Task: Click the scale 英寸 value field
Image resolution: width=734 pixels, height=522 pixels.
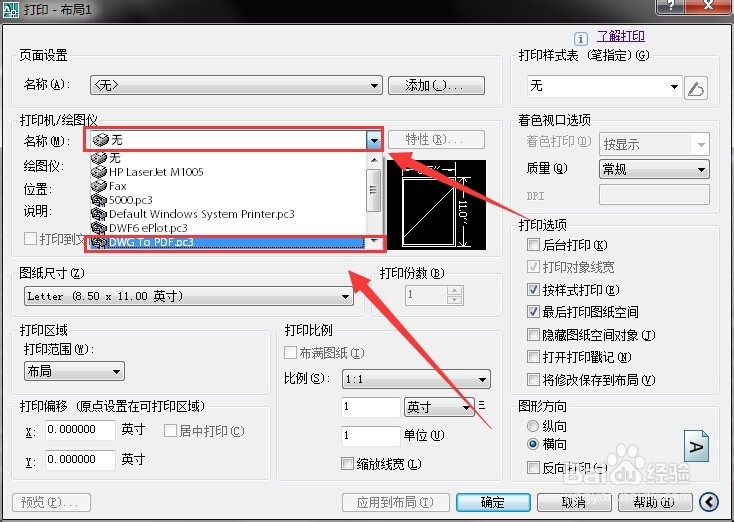Action: (371, 407)
